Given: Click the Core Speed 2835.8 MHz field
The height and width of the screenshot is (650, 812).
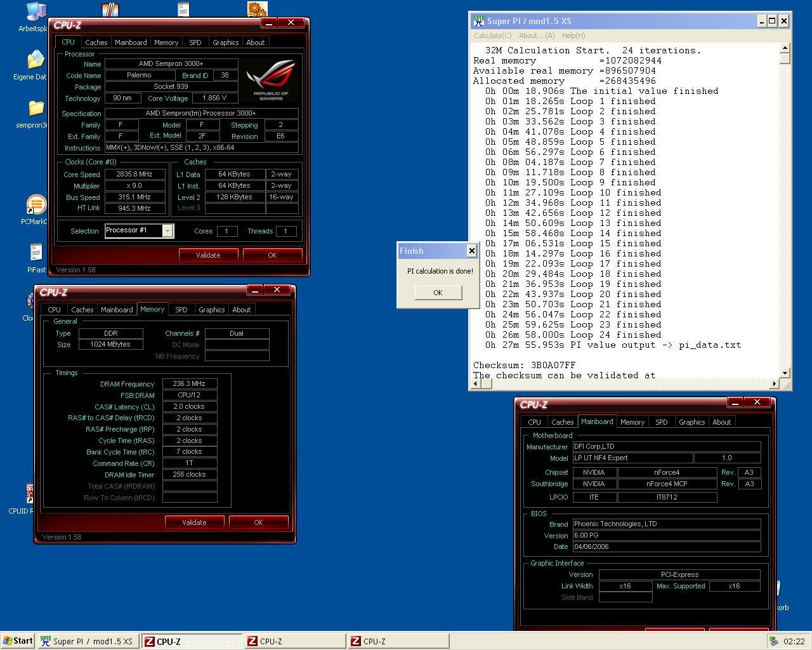Looking at the screenshot, I should 134,174.
